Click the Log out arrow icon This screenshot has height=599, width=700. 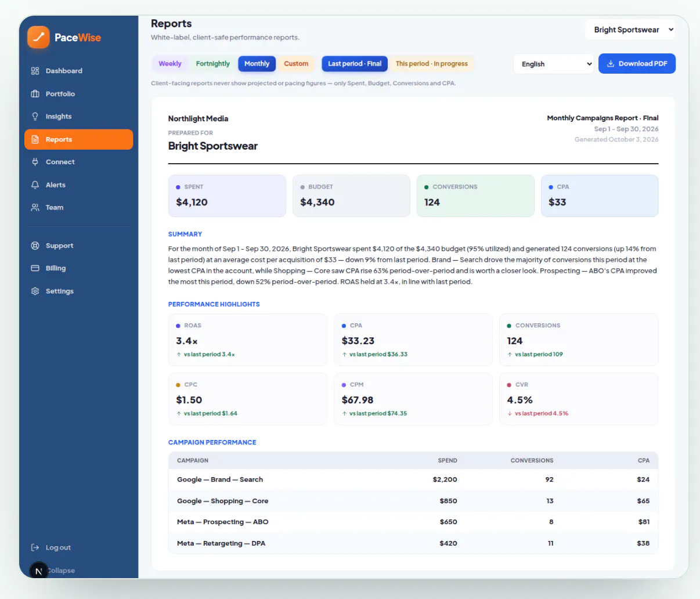click(35, 547)
